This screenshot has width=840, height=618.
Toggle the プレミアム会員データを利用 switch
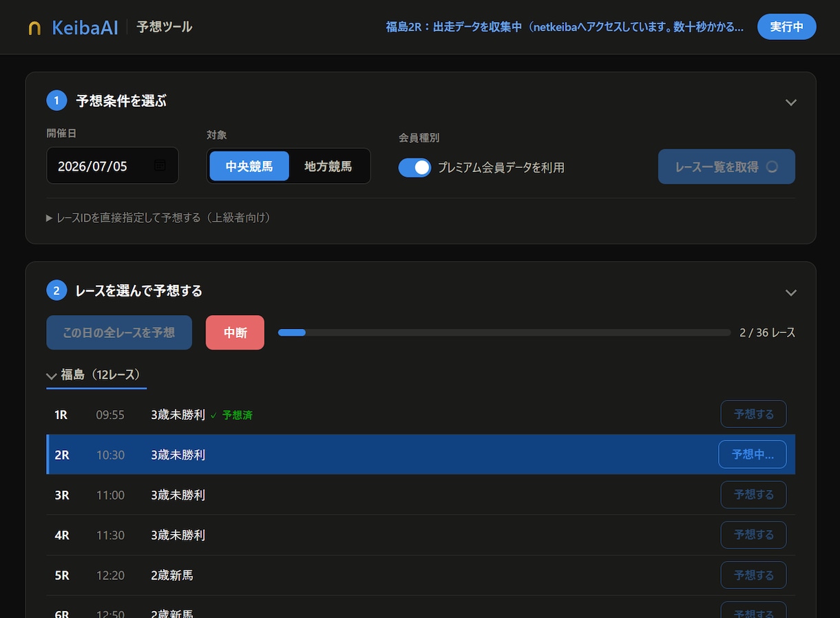pos(414,167)
